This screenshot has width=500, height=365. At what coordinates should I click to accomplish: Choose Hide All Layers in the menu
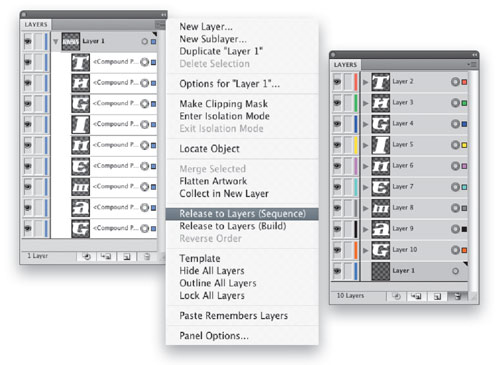click(242, 271)
